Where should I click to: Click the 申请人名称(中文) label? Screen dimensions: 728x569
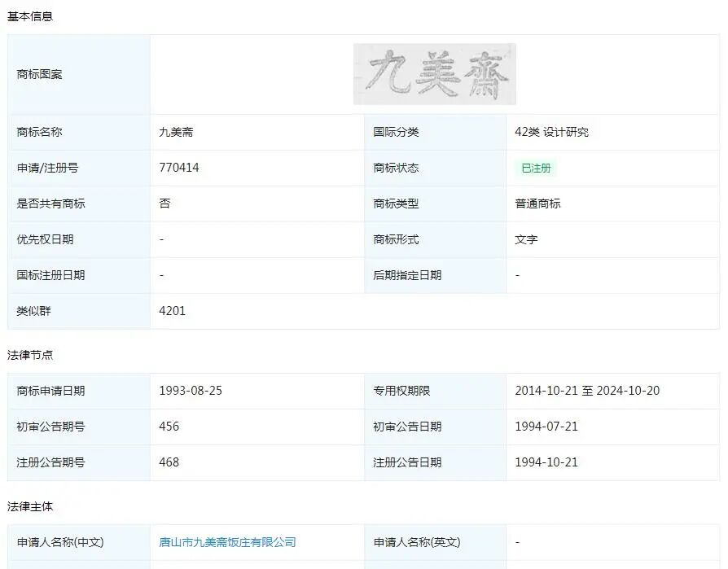pyautogui.click(x=60, y=542)
